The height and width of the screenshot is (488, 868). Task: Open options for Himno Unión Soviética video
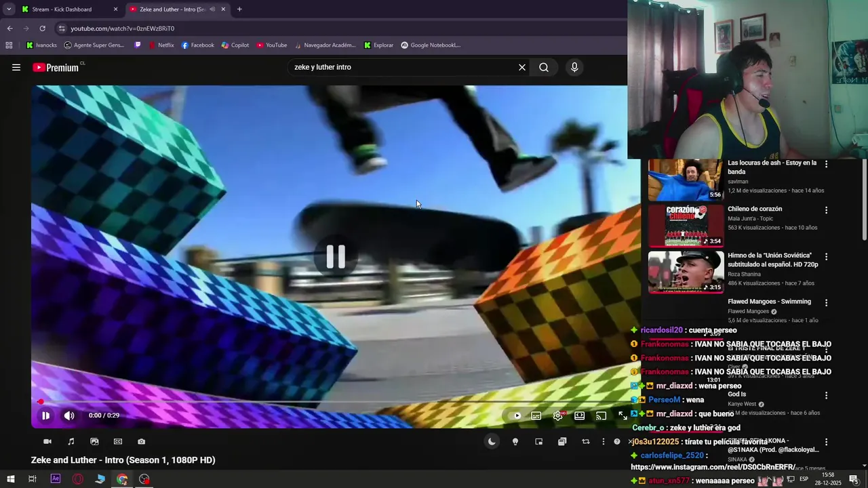(x=826, y=257)
